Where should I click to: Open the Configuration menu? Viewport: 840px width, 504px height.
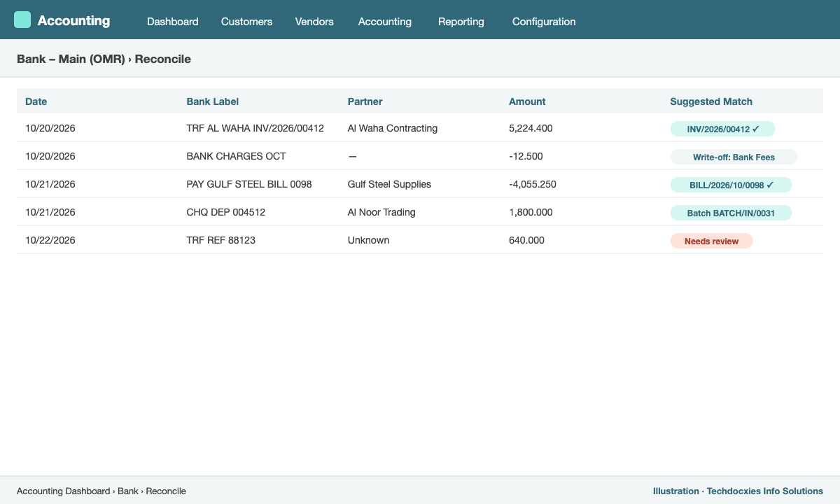click(x=544, y=22)
